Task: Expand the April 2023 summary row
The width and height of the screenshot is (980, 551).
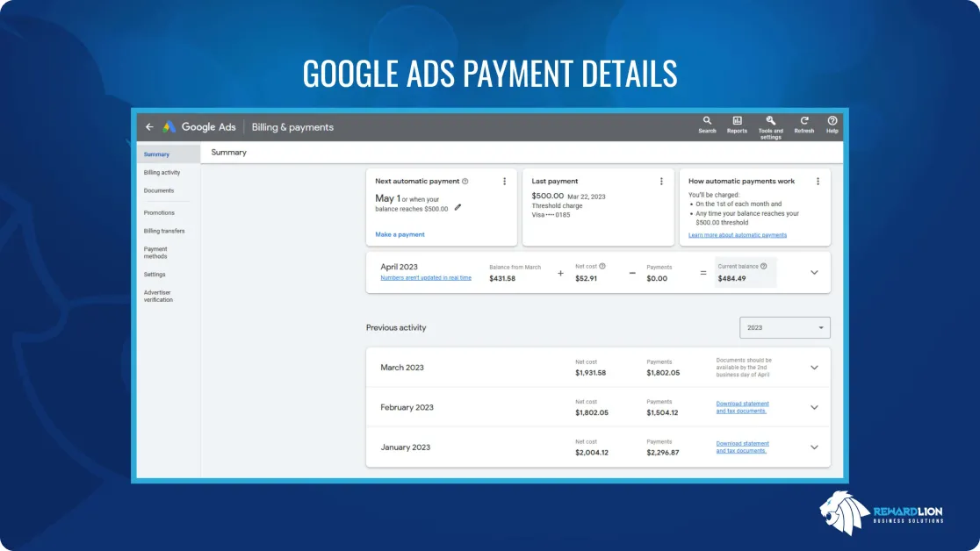Action: [x=814, y=273]
